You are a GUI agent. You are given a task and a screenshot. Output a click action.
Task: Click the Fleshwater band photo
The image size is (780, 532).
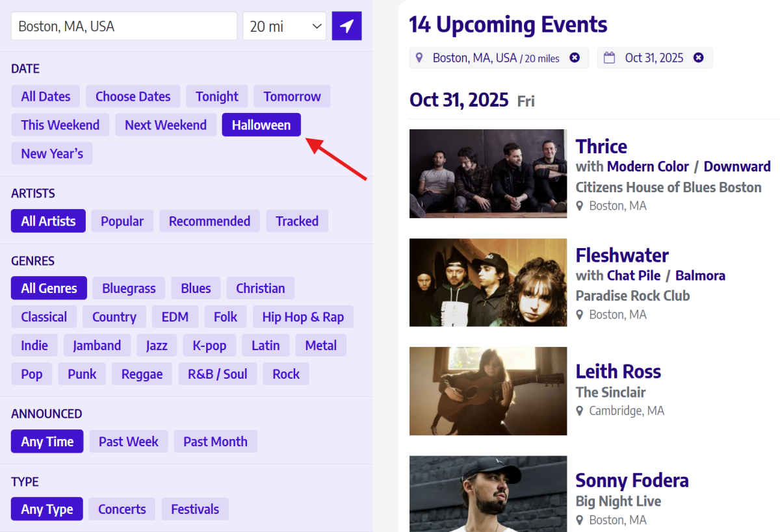(x=488, y=283)
